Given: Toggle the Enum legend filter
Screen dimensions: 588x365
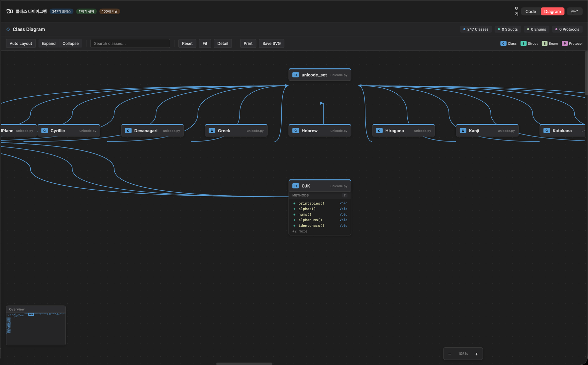Looking at the screenshot, I should tap(549, 44).
